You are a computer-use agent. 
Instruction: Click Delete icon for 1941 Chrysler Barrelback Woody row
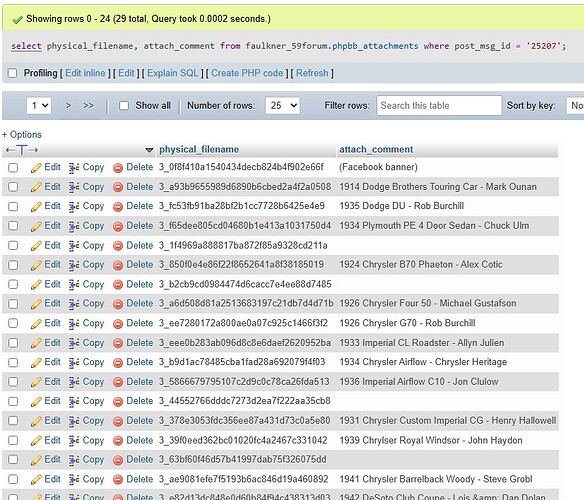tap(118, 480)
